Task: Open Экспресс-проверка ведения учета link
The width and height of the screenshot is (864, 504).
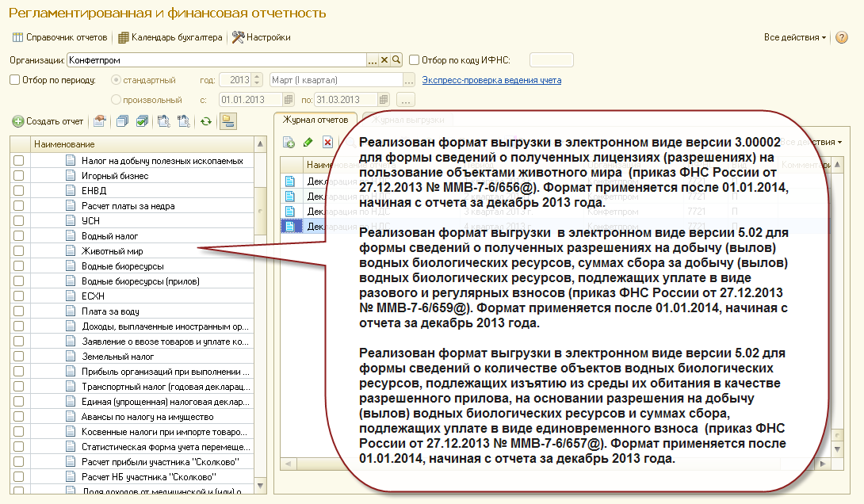Action: (491, 80)
